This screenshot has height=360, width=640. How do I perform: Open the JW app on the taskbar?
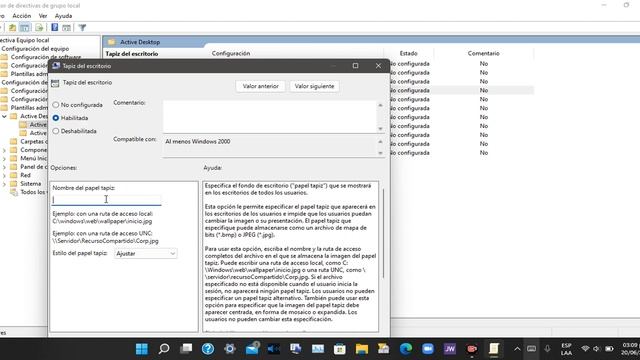pos(450,349)
